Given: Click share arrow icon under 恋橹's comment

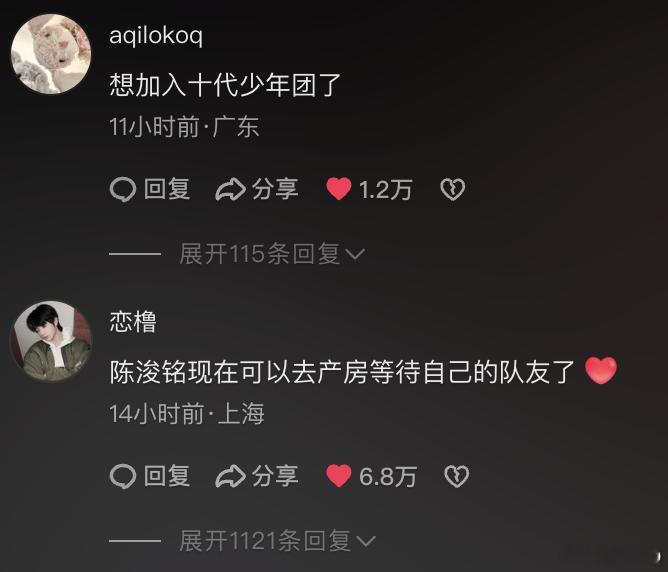Looking at the screenshot, I should click(230, 476).
